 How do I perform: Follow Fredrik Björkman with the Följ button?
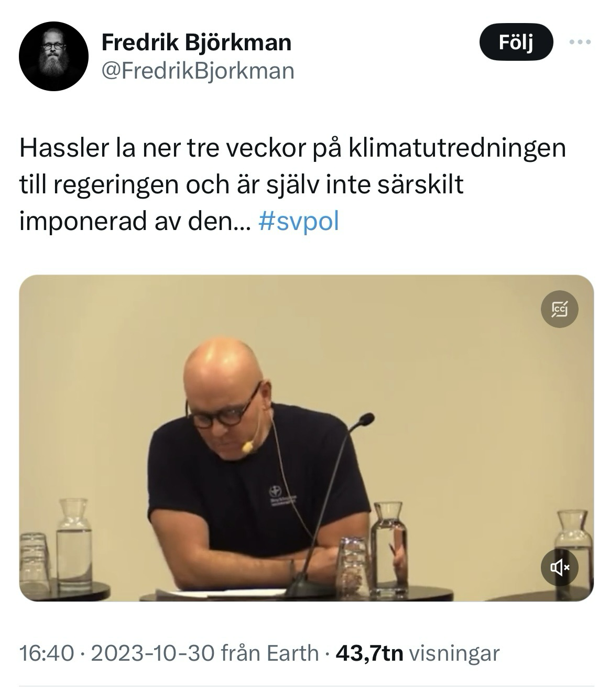(516, 42)
